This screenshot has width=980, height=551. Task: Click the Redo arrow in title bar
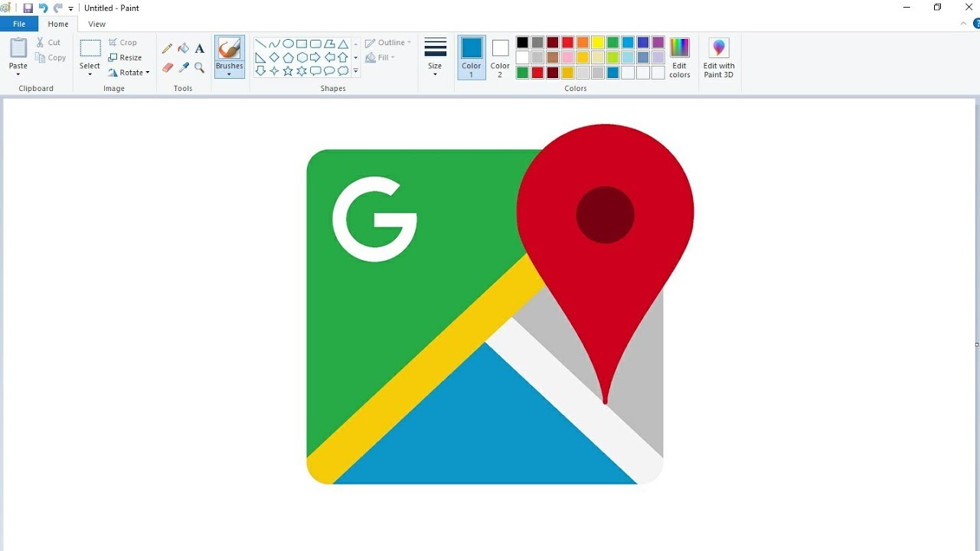click(x=57, y=8)
